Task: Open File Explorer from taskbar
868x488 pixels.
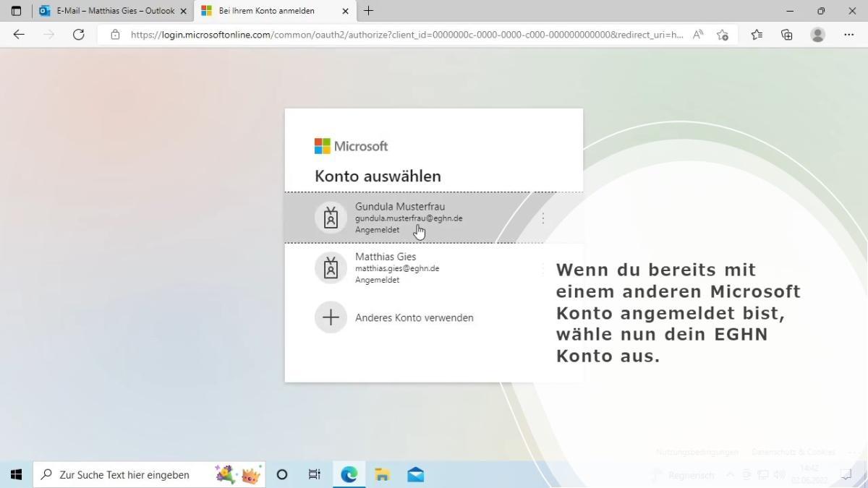Action: (382, 475)
